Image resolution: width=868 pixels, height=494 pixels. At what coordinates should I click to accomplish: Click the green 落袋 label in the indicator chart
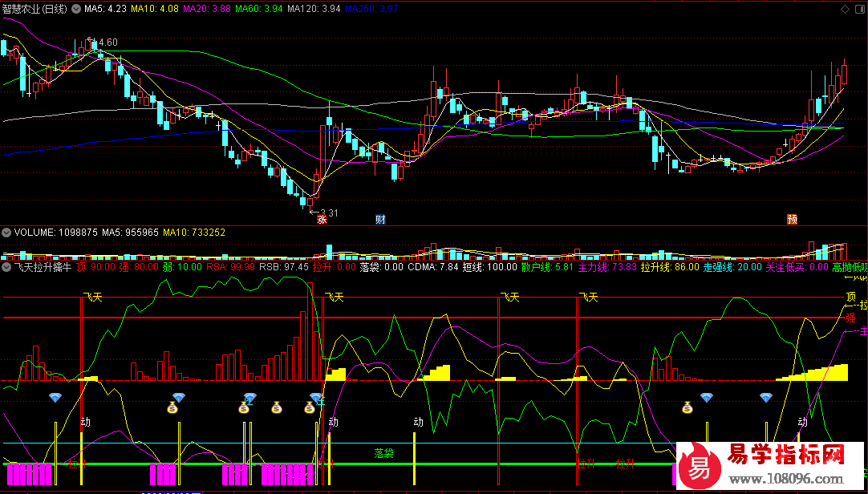point(383,454)
